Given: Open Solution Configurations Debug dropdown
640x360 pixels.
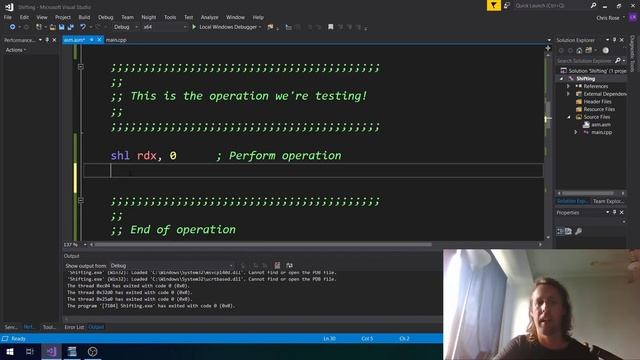Looking at the screenshot, I should click(x=125, y=27).
